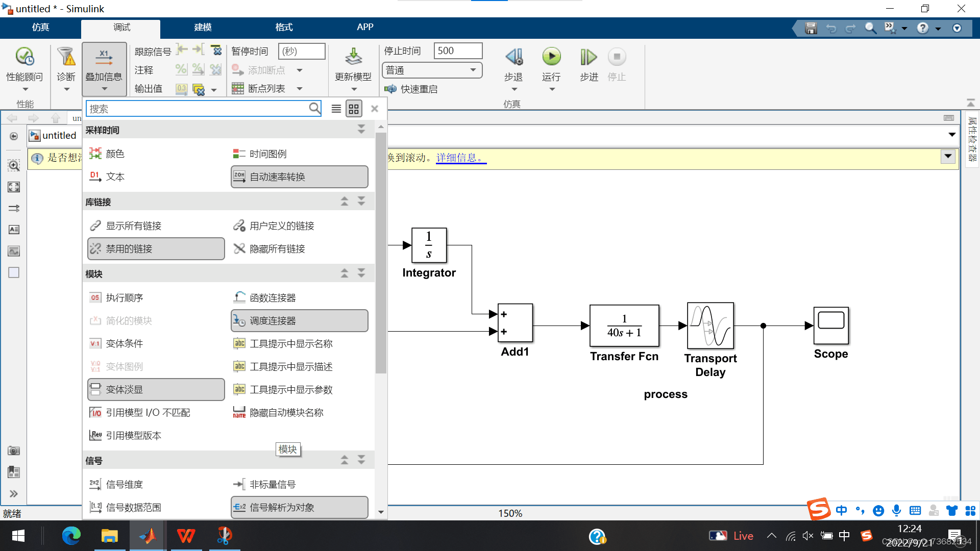
Task: Open the 仿真 ribbon tab
Action: pyautogui.click(x=40, y=28)
